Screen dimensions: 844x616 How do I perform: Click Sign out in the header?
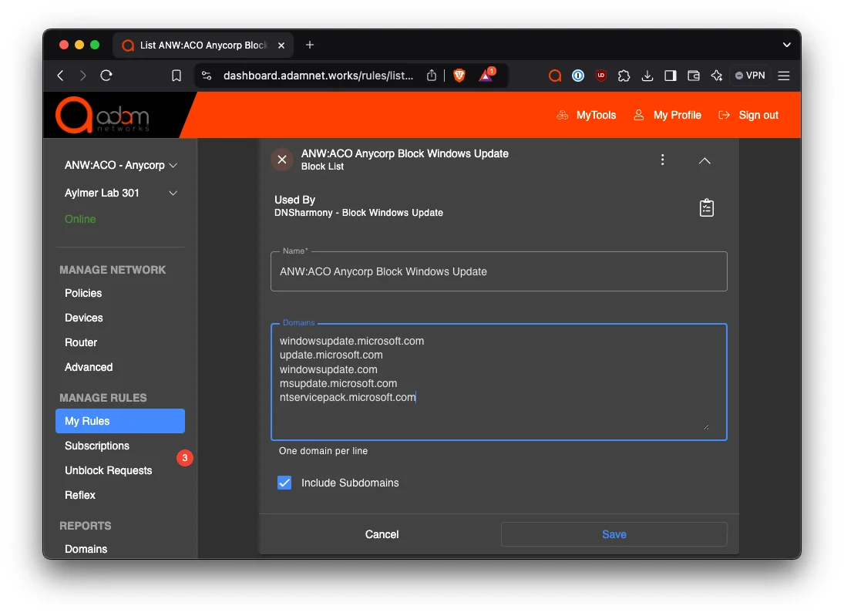[x=748, y=115]
